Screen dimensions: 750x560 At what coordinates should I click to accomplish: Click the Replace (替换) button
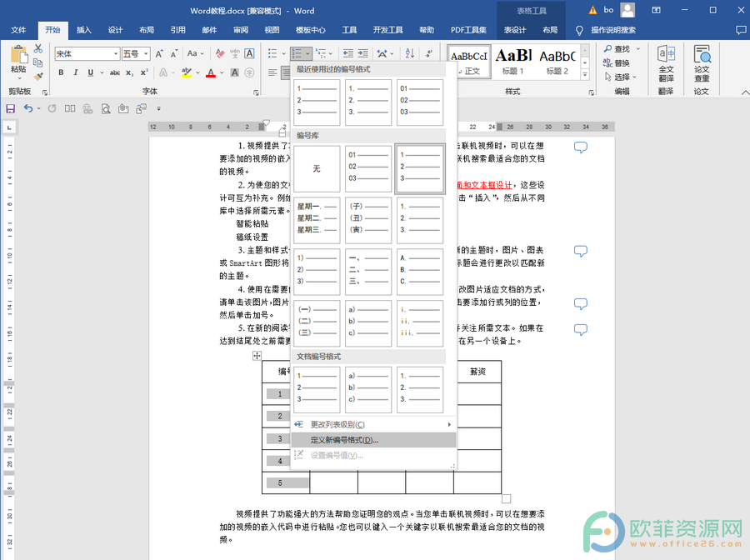point(617,62)
